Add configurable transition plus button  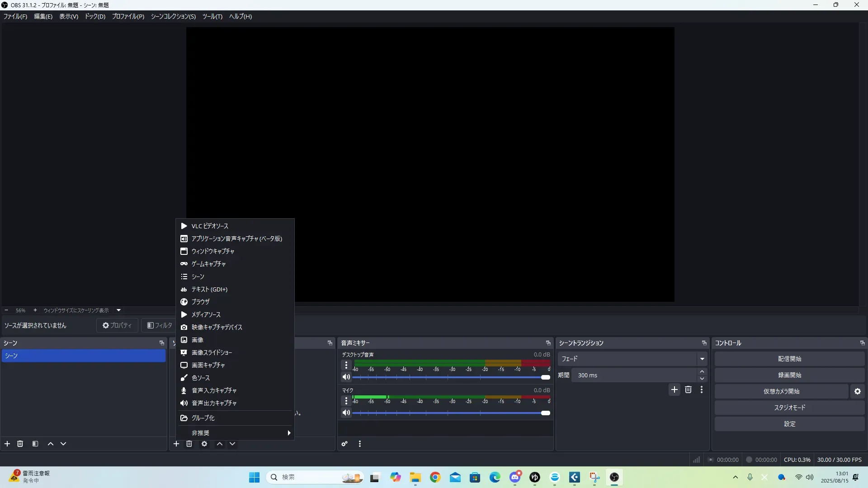675,390
